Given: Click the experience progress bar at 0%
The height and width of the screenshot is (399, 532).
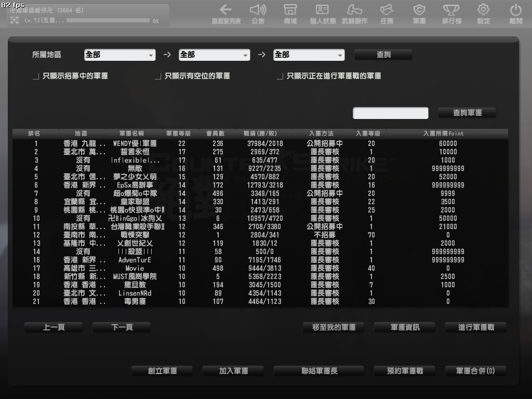Looking at the screenshot, I should (x=108, y=21).
